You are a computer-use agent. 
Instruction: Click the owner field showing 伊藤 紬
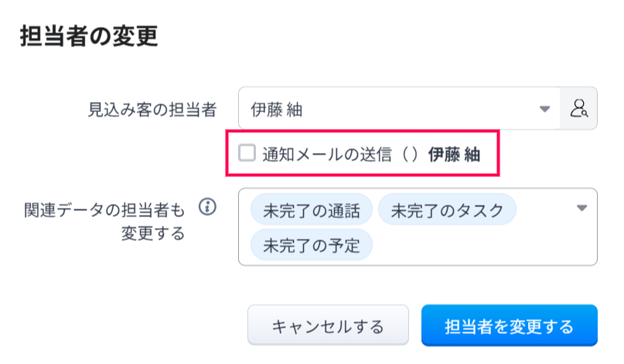[387, 109]
